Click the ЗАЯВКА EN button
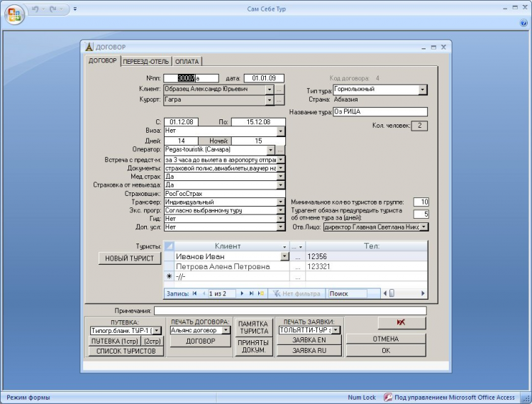532x404 pixels. click(309, 340)
